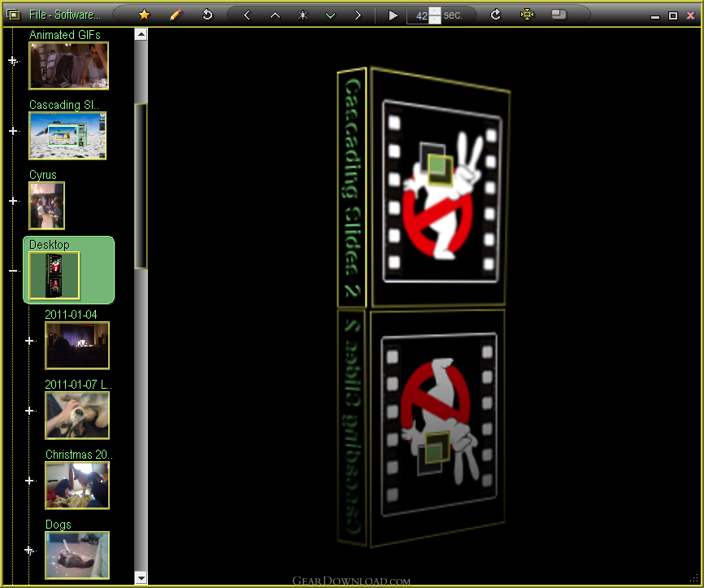This screenshot has width=704, height=588.
Task: Click the Dogs folder label
Action: pyautogui.click(x=59, y=525)
